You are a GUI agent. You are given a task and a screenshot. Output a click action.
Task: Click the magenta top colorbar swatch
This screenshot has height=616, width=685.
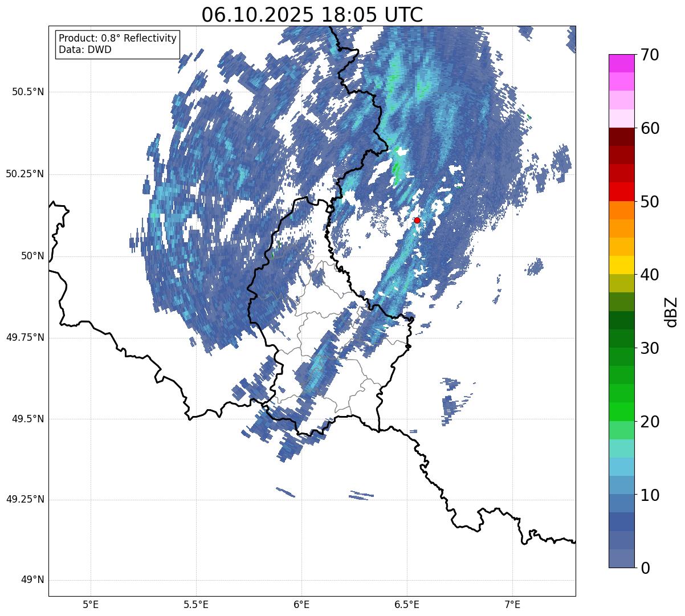point(621,63)
